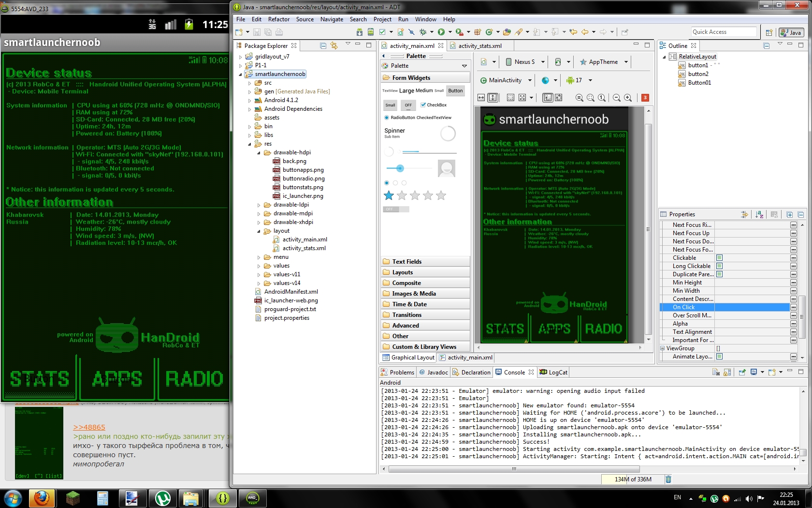
Task: Toggle fill width layout icon
Action: [x=481, y=98]
